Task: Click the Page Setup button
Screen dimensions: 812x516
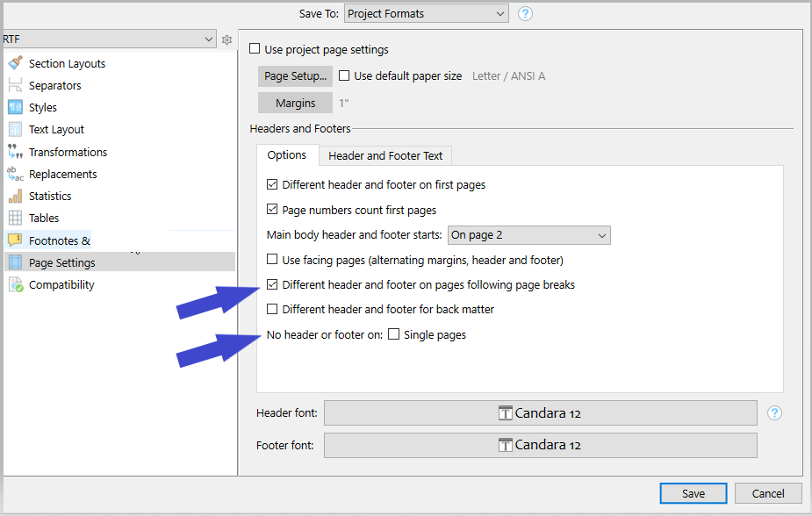Action: [x=295, y=76]
